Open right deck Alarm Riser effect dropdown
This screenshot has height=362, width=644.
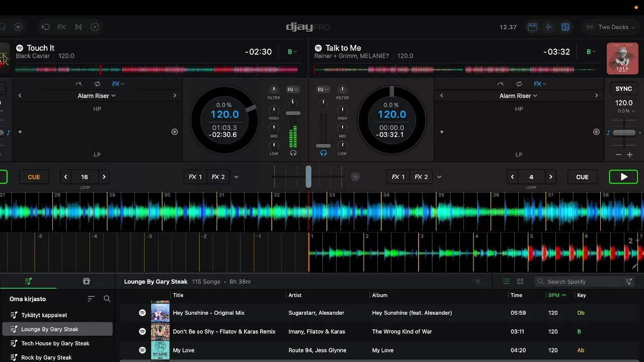[518, 96]
